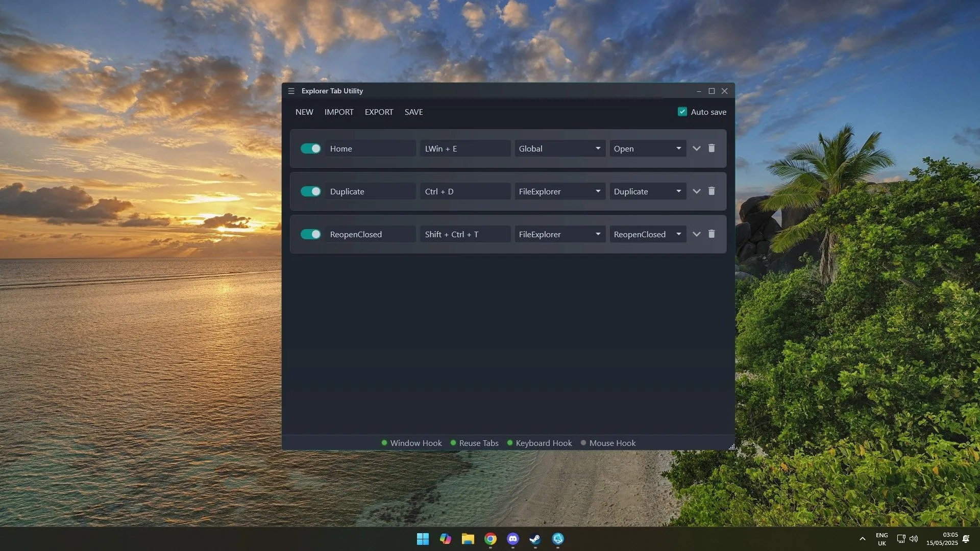Click NEW to add a profile
This screenshot has width=980, height=551.
[x=304, y=112]
